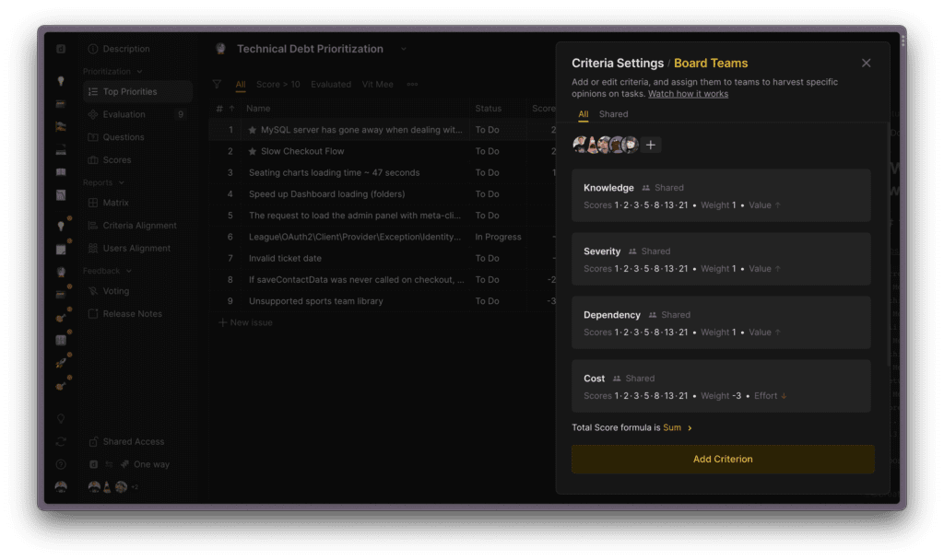Select the All criteria tab in settings
The height and width of the screenshot is (560, 944).
pos(583,114)
